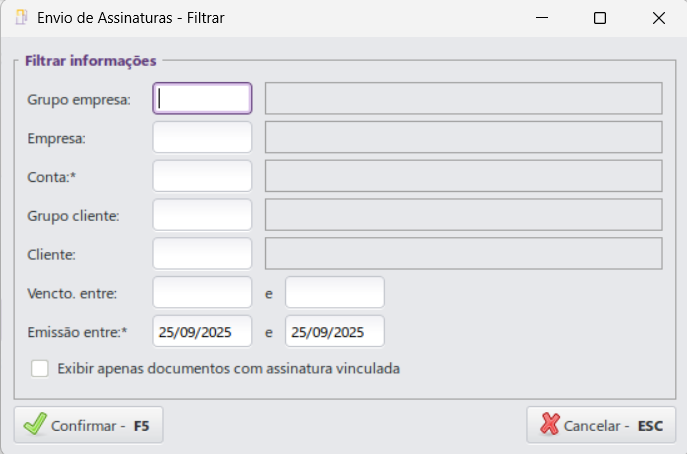This screenshot has height=454, width=687.
Task: Click the Empresa description box
Action: 463,137
